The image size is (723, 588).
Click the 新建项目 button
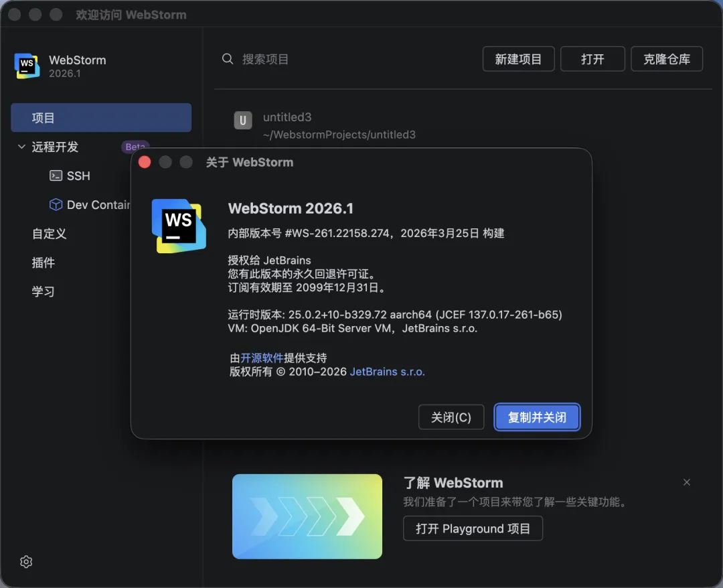tap(518, 59)
